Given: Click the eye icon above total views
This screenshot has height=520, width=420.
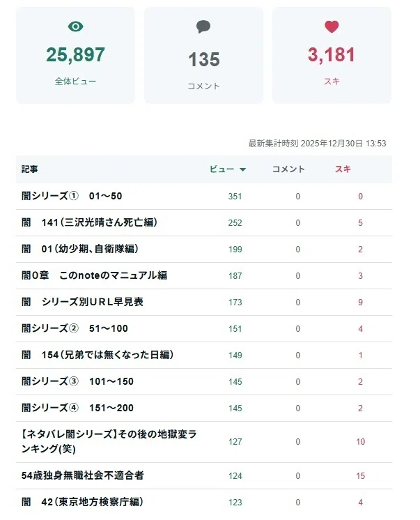Looking at the screenshot, I should point(76,26).
